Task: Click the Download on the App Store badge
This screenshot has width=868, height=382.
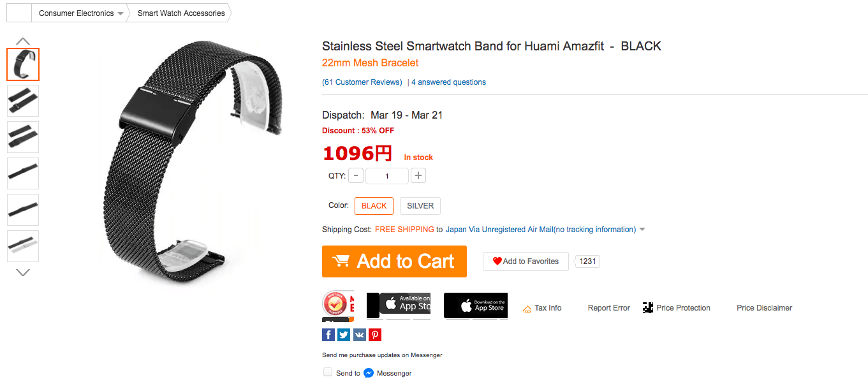Action: click(x=475, y=305)
